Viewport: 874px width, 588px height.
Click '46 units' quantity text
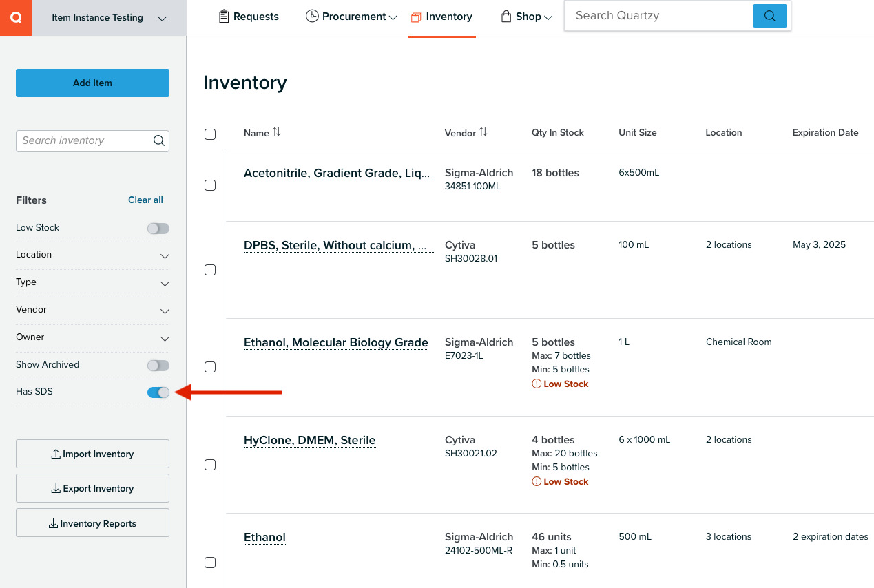coord(552,537)
